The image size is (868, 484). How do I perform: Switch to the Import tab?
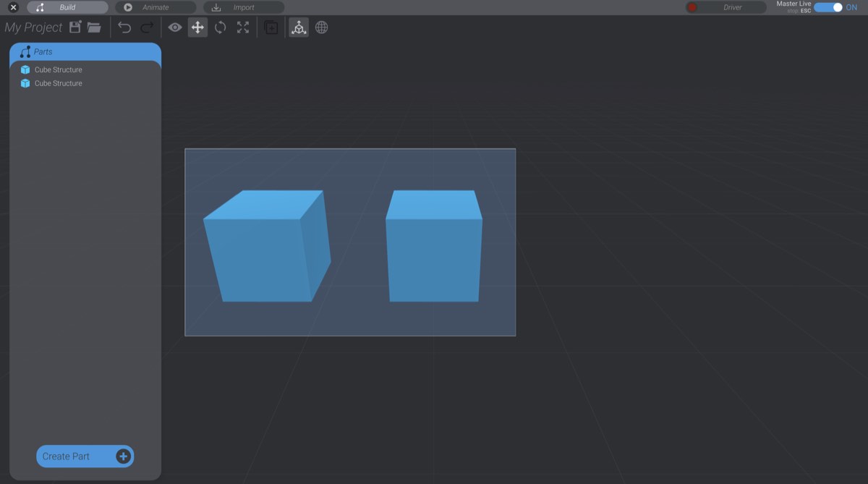[243, 7]
